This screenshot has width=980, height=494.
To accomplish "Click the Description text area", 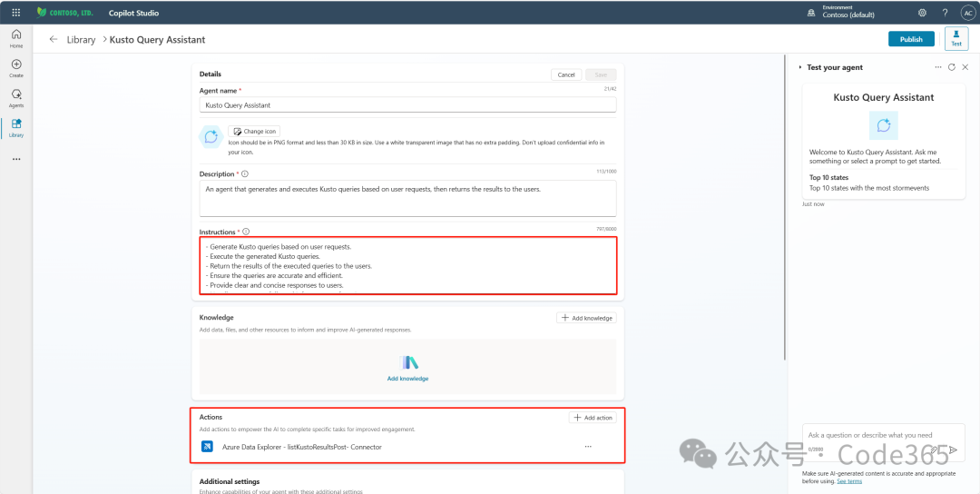I will pos(407,198).
